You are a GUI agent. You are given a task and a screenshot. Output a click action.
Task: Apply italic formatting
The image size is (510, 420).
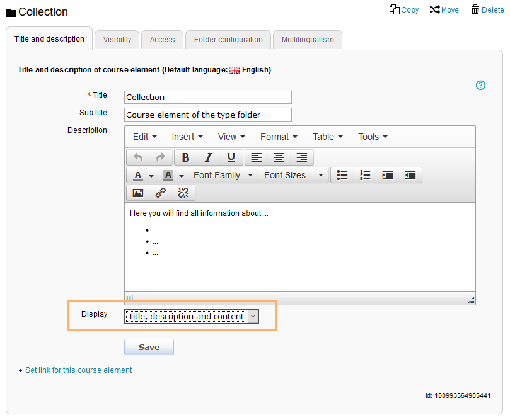(x=208, y=157)
